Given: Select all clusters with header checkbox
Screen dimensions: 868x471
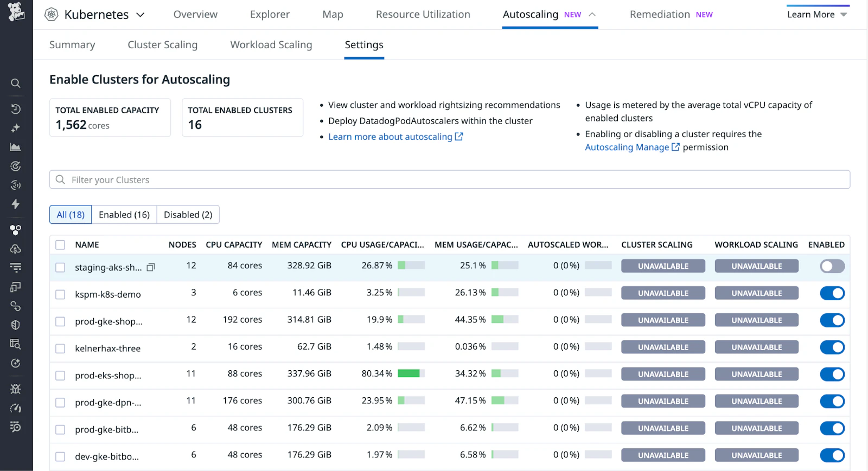Looking at the screenshot, I should 60,245.
